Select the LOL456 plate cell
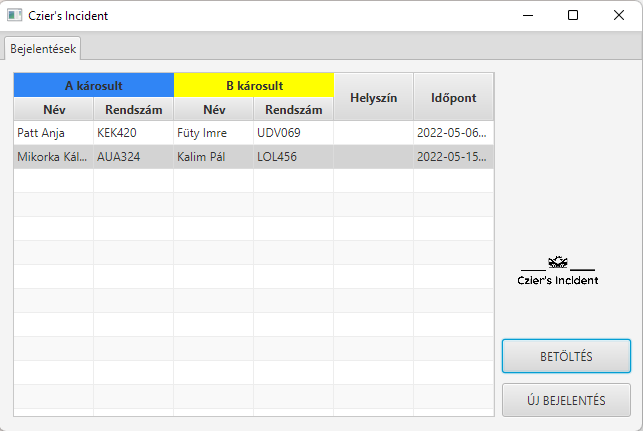Image resolution: width=643 pixels, height=431 pixels. (x=294, y=157)
